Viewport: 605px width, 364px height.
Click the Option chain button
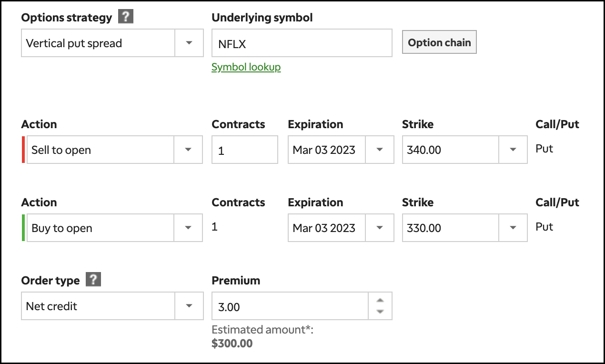(439, 42)
